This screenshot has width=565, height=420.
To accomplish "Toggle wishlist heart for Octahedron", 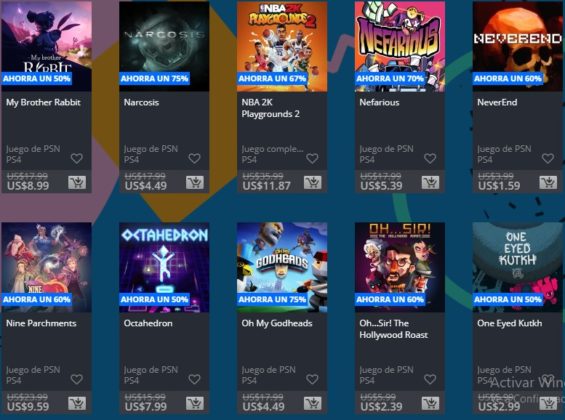I will pos(194,379).
